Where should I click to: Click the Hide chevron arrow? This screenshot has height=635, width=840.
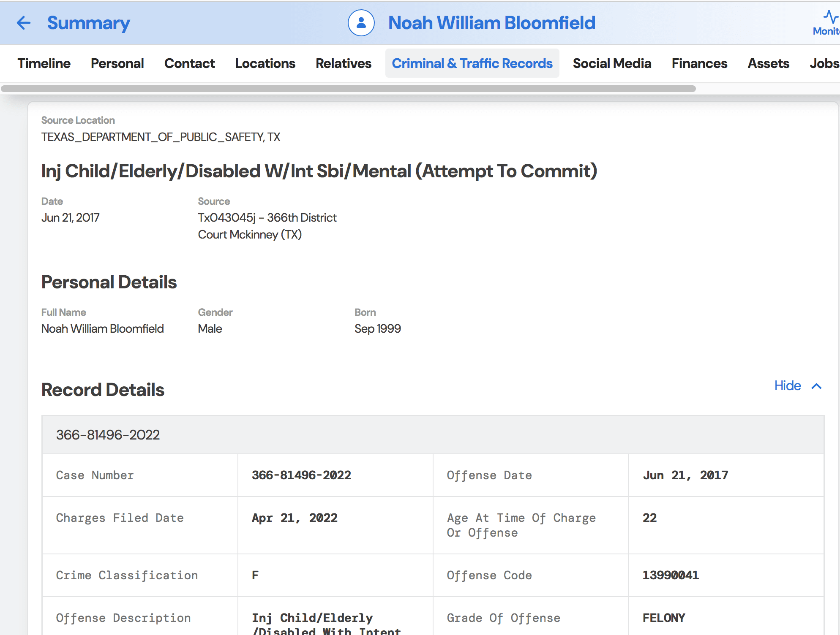pyautogui.click(x=817, y=386)
